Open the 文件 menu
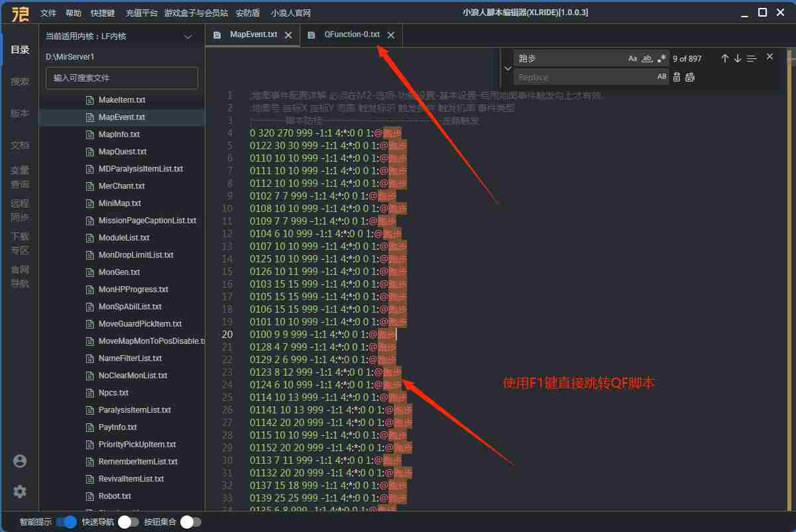This screenshot has width=796, height=532. pos(48,13)
